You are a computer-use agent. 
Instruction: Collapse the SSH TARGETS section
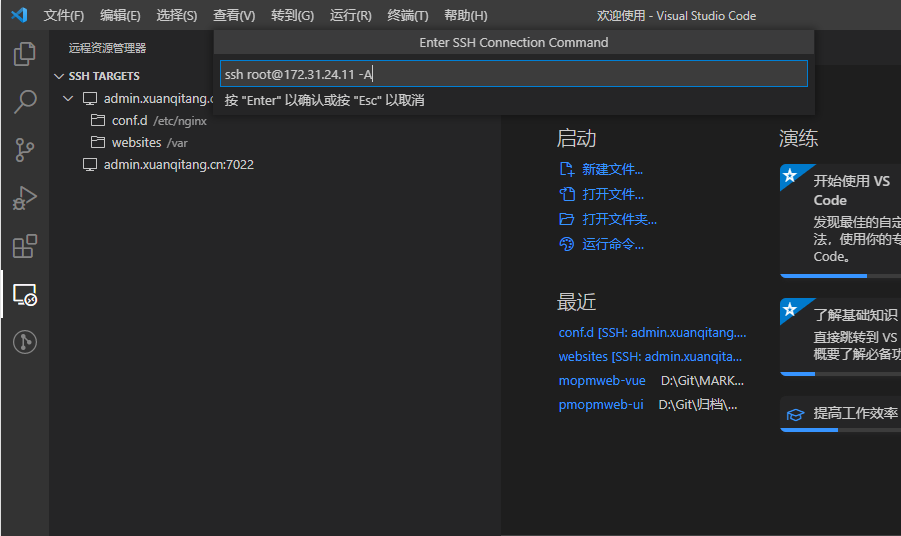pos(59,76)
